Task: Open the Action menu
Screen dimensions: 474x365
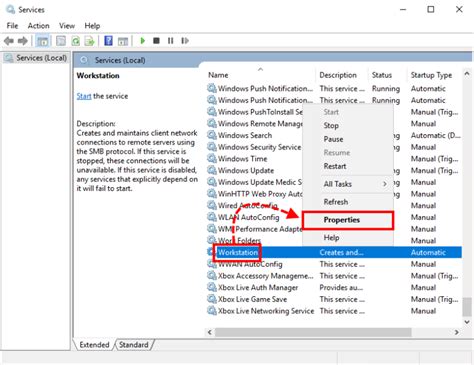Action: [x=38, y=26]
